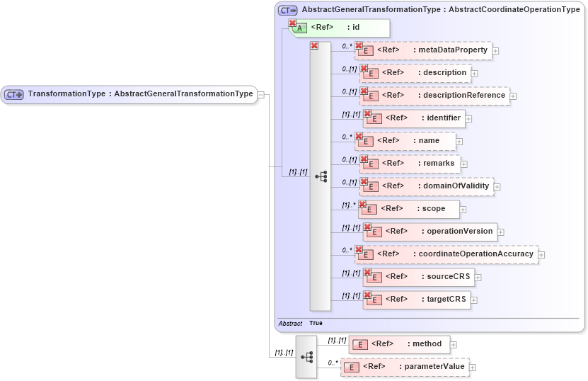The image size is (588, 381).
Task: Expand the remarks element
Action: click(464, 164)
